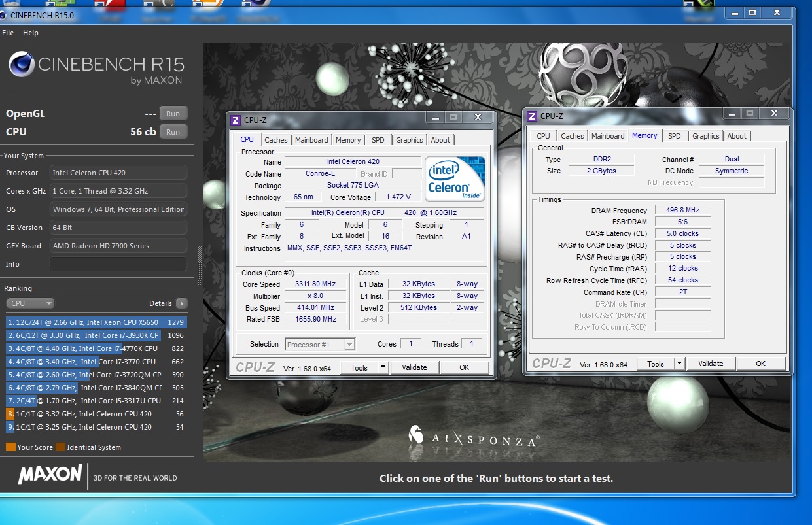Select ranking row Core i7-3720QM
Viewport: 812px width, 525px height.
coord(97,375)
